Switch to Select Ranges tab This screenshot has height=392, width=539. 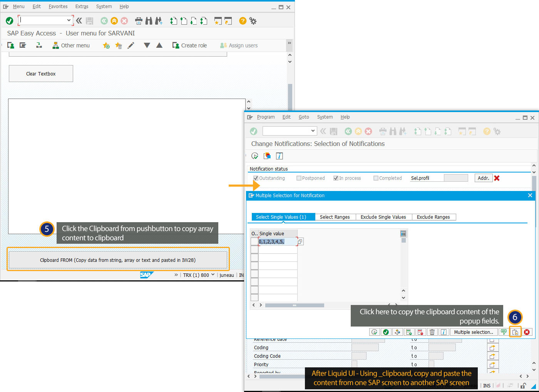[x=335, y=217]
